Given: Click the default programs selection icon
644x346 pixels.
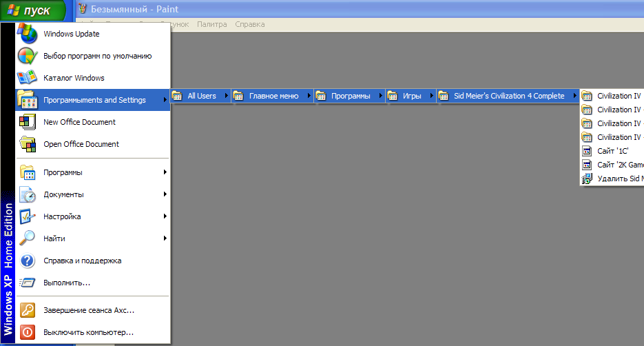Looking at the screenshot, I should (27, 56).
